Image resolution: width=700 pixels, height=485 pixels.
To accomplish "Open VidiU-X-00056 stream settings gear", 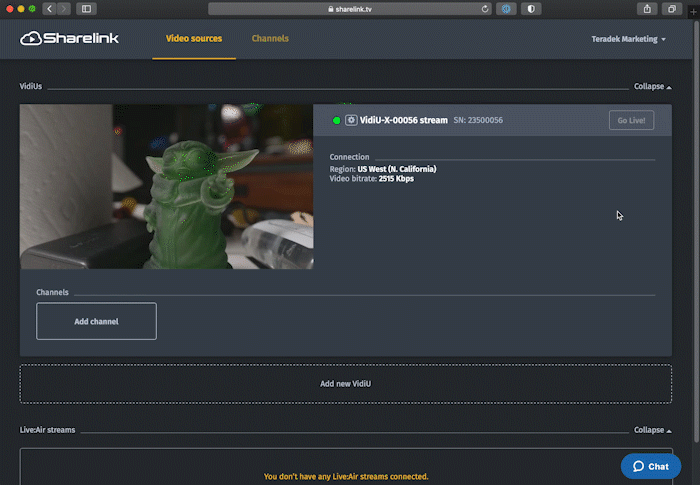I will tap(351, 120).
